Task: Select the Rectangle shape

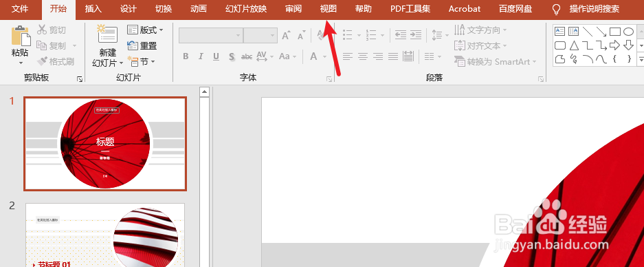Action: coord(615,31)
